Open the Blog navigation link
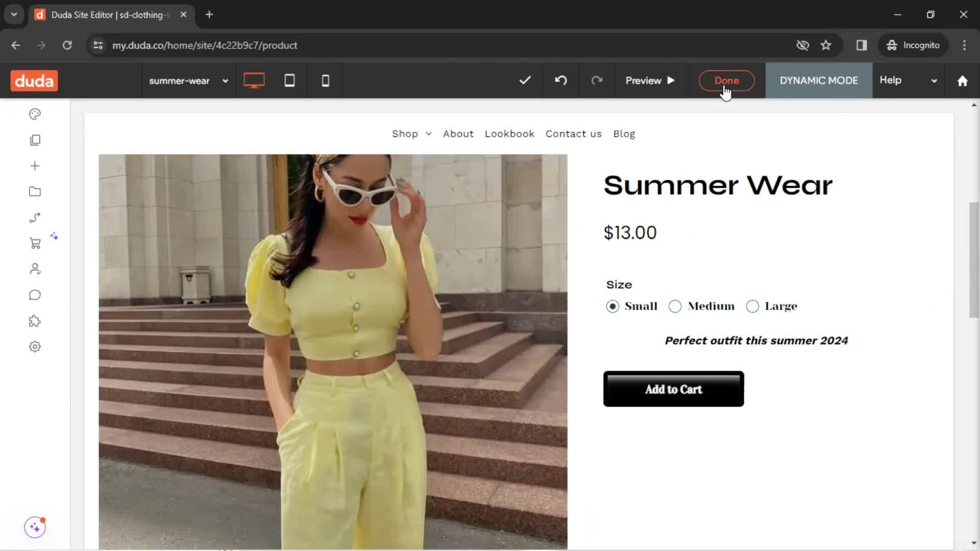Screen dimensions: 980x551 point(624,134)
